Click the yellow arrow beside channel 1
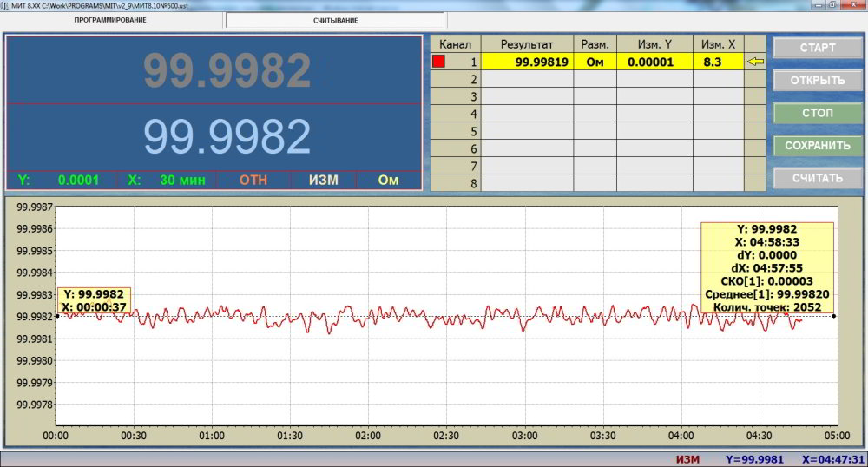The width and height of the screenshot is (868, 467). click(756, 62)
